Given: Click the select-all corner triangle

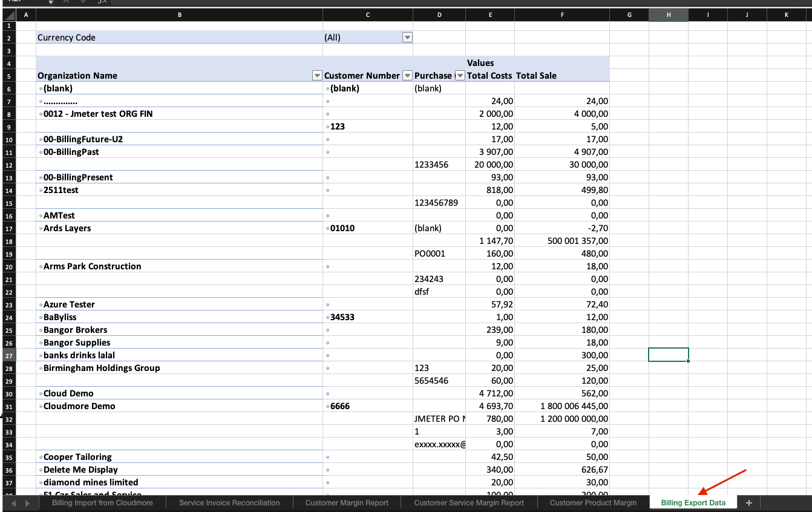Looking at the screenshot, I should tap(8, 15).
